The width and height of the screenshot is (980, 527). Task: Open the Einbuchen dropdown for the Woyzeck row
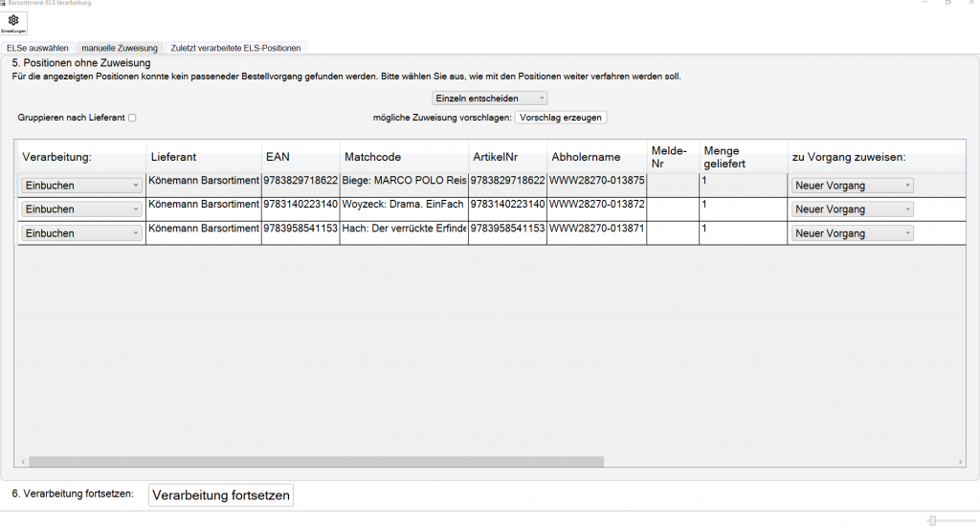pos(81,209)
